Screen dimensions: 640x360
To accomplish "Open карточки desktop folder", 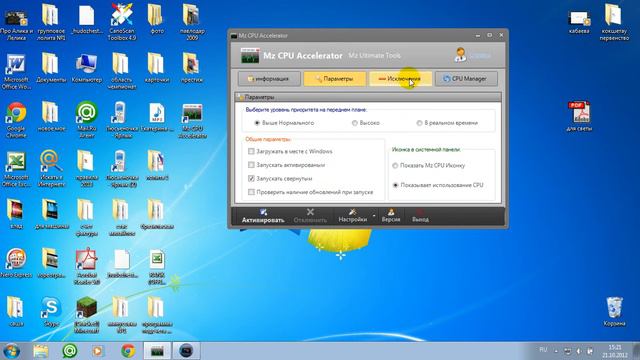I will pyautogui.click(x=157, y=68).
